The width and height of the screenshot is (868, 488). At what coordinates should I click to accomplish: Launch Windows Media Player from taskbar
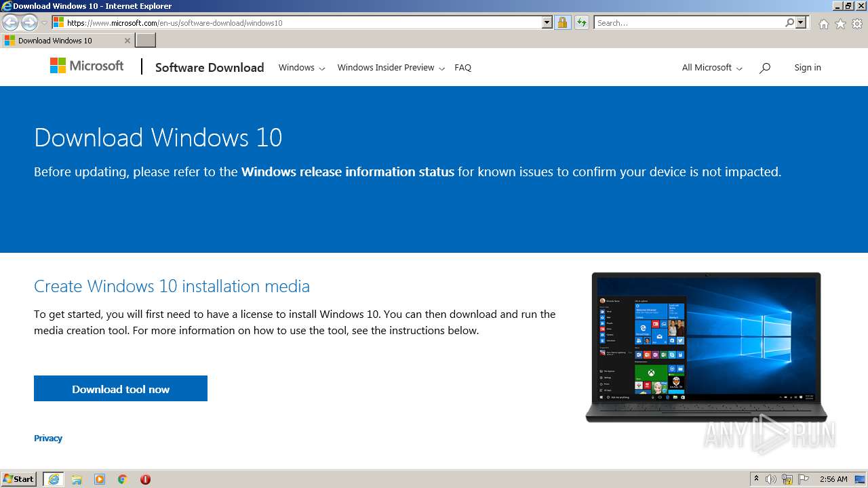[100, 479]
